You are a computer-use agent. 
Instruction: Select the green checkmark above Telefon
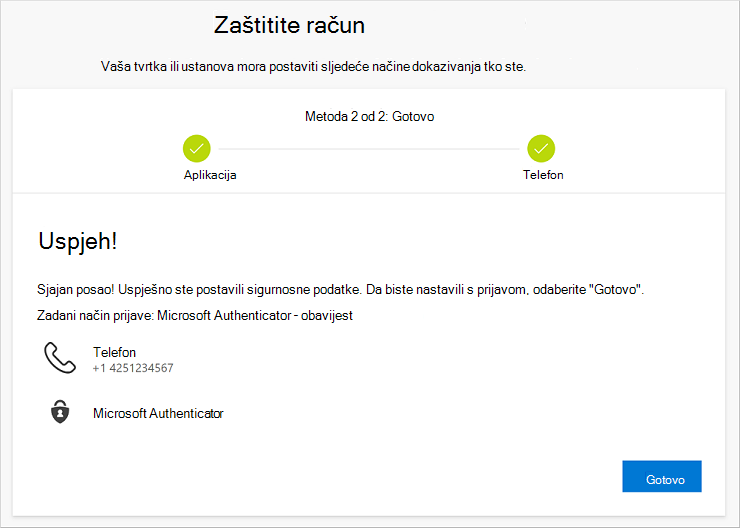pos(541,149)
